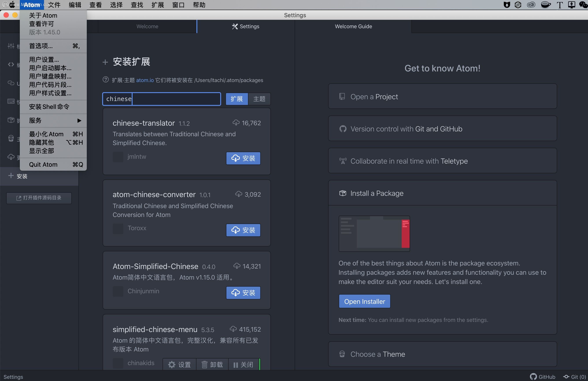
Task: Expand Collaborate with Teletype card
Action: 442,161
